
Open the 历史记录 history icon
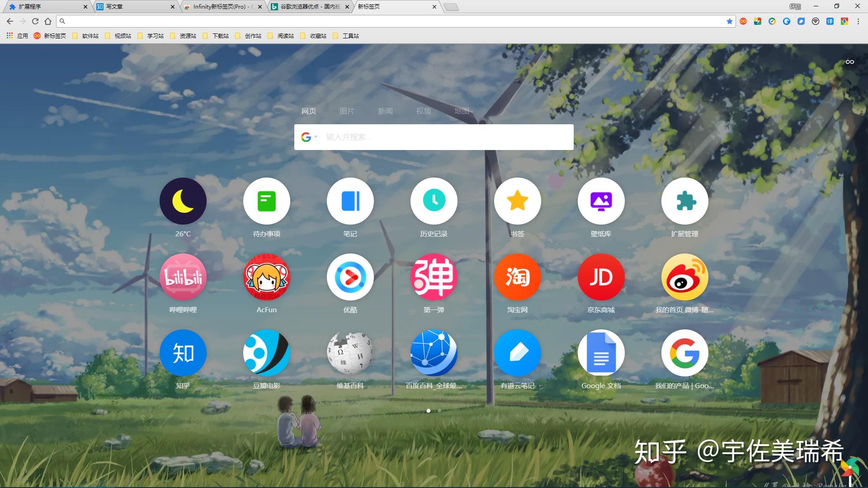tap(434, 201)
